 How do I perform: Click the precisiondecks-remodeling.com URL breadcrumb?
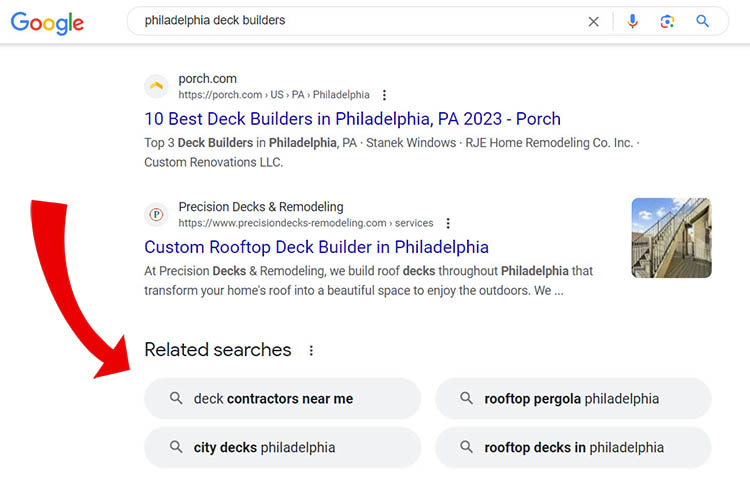[282, 223]
